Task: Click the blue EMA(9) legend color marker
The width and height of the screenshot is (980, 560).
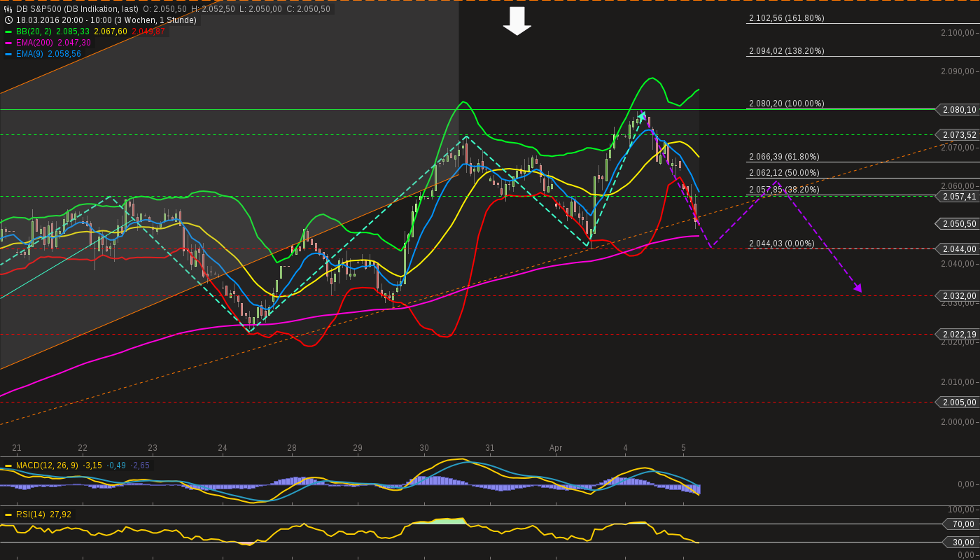Action: pyautogui.click(x=8, y=55)
